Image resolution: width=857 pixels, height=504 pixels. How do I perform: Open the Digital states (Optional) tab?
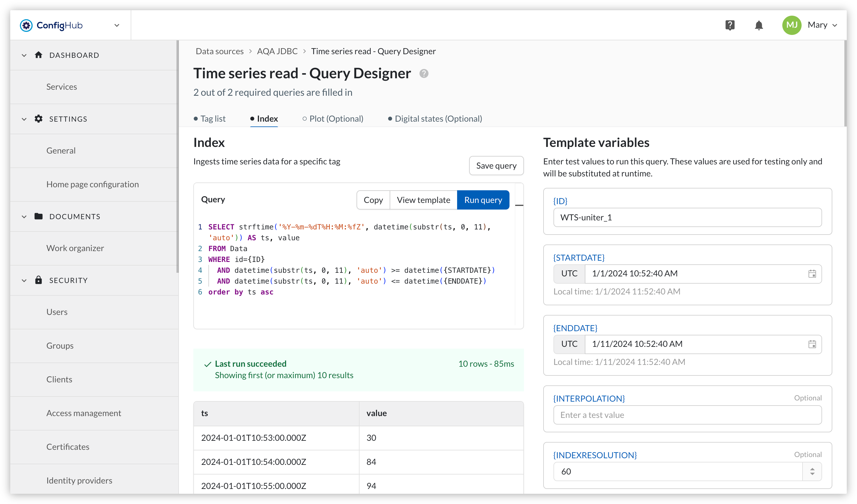pos(435,119)
